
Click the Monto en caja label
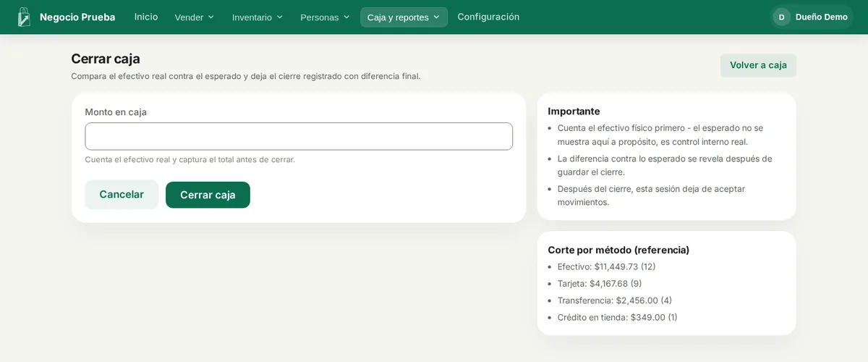(116, 111)
